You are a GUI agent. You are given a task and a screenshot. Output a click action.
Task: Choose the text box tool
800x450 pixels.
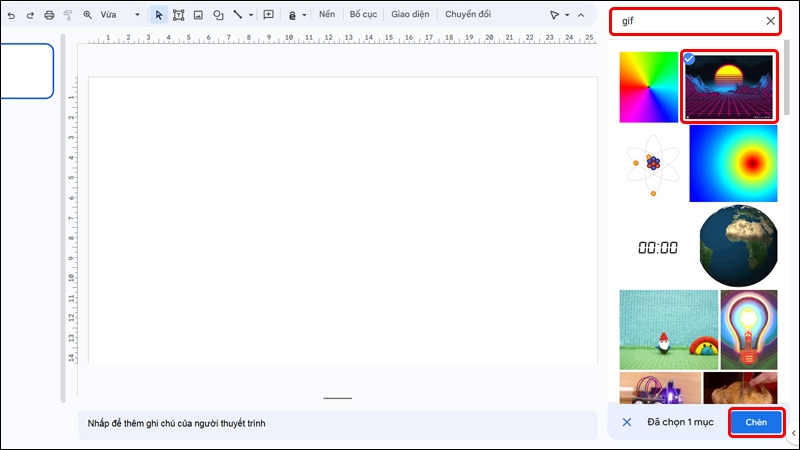tap(179, 15)
